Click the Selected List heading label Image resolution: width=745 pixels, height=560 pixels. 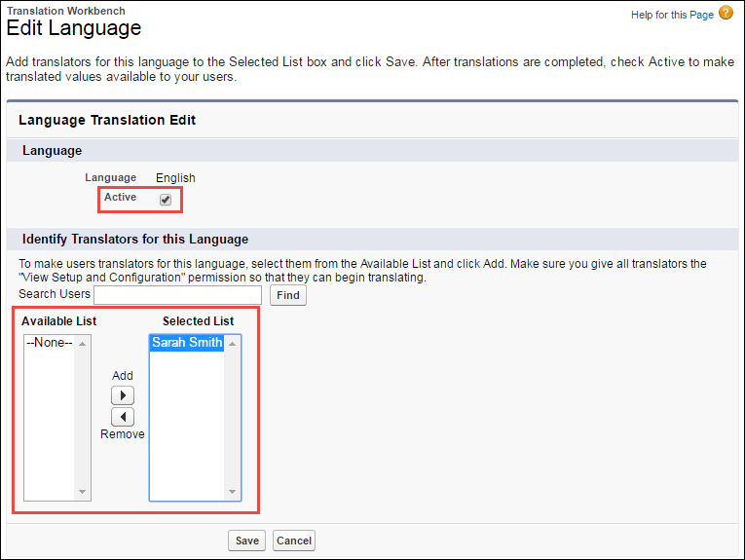point(198,321)
